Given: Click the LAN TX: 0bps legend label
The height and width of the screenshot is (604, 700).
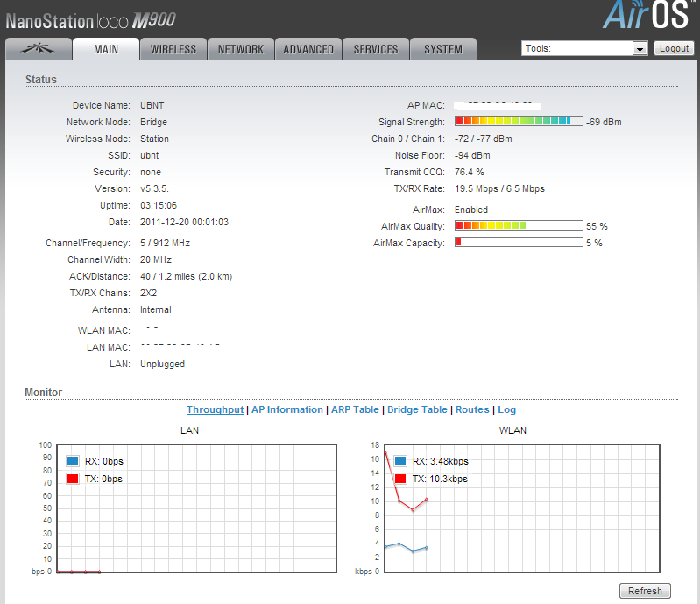Looking at the screenshot, I should pos(103,479).
